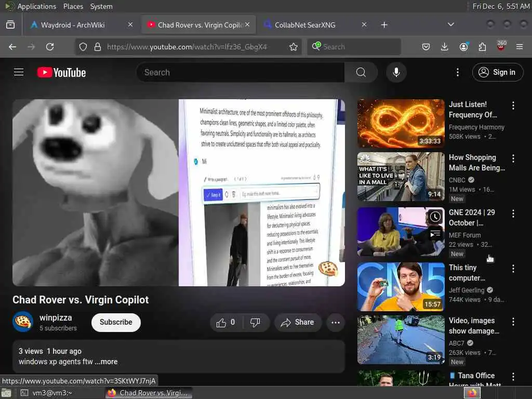The height and width of the screenshot is (399, 532).
Task: Open Jeff Geerling channel name
Action: (467, 290)
